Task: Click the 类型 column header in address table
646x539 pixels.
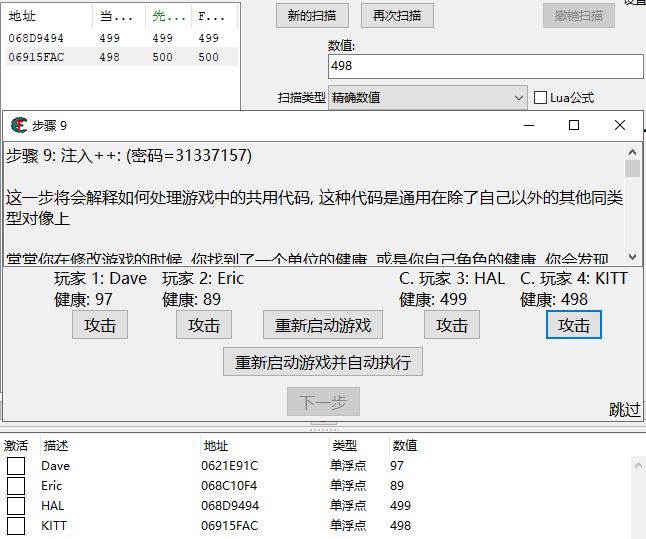Action: 344,445
